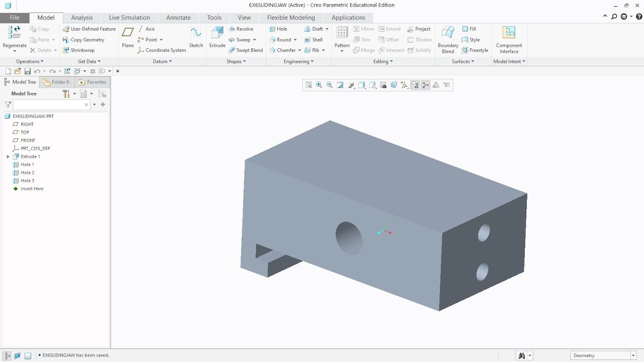Toggle annotation display in graphics toolbar
This screenshot has height=362, width=644.
pos(415,85)
